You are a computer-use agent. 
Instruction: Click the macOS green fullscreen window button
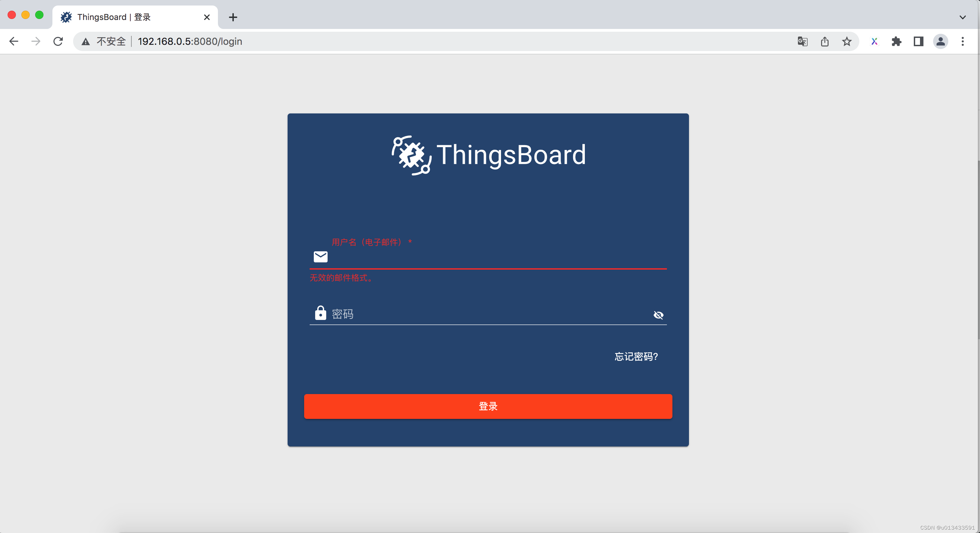[x=39, y=15]
